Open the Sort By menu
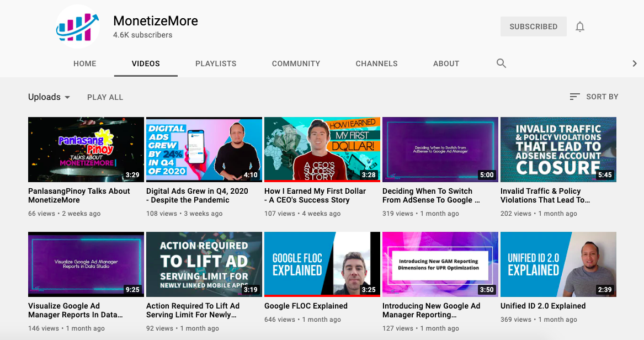644x340 pixels. (594, 97)
